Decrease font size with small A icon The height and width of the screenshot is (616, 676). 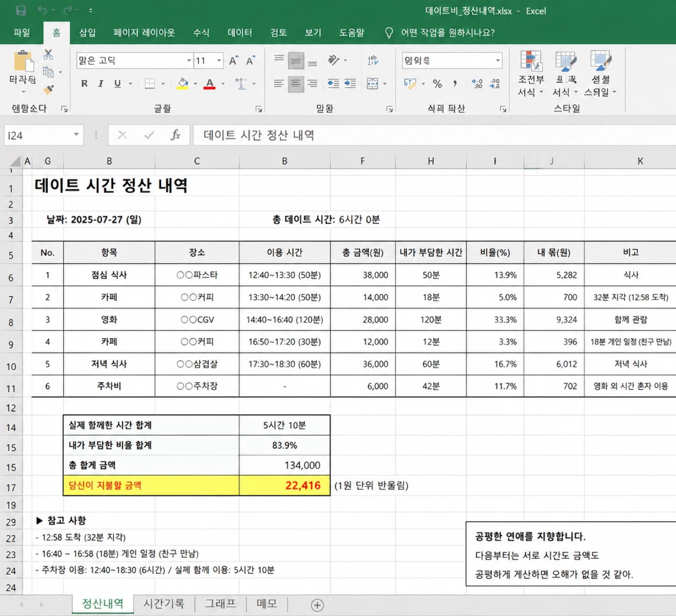click(x=250, y=61)
